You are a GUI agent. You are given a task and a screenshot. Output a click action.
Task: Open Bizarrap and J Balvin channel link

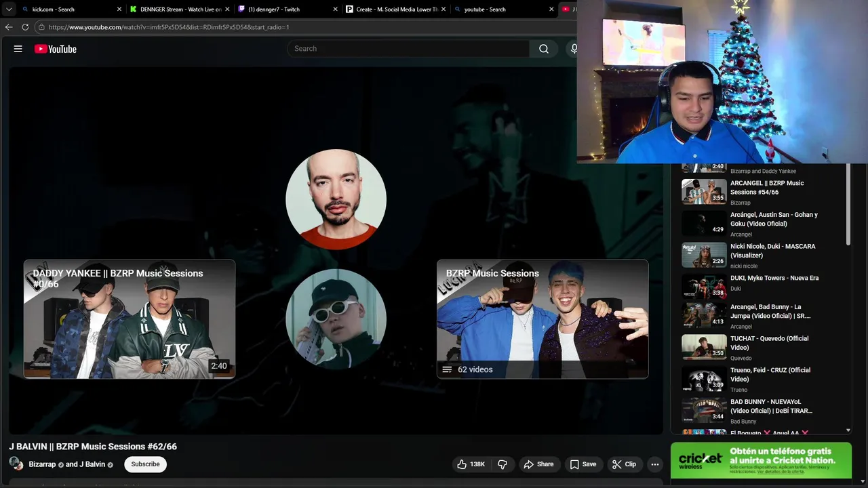point(71,464)
